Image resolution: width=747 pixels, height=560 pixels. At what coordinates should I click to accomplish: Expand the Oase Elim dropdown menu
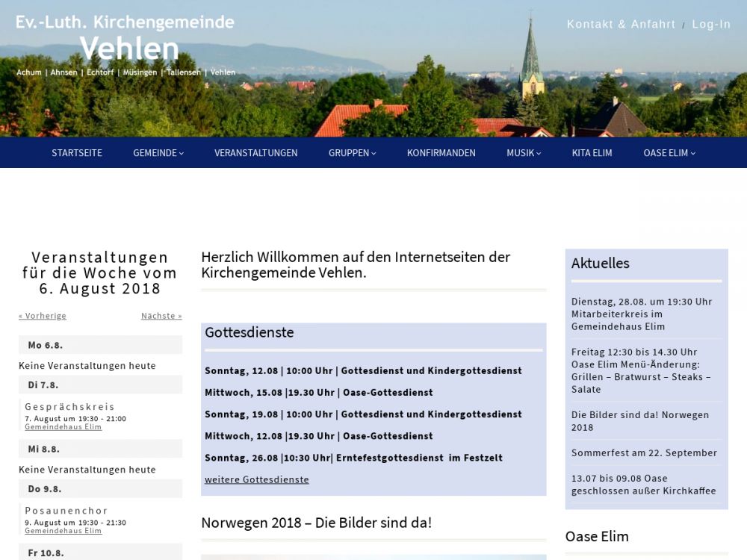click(x=669, y=153)
